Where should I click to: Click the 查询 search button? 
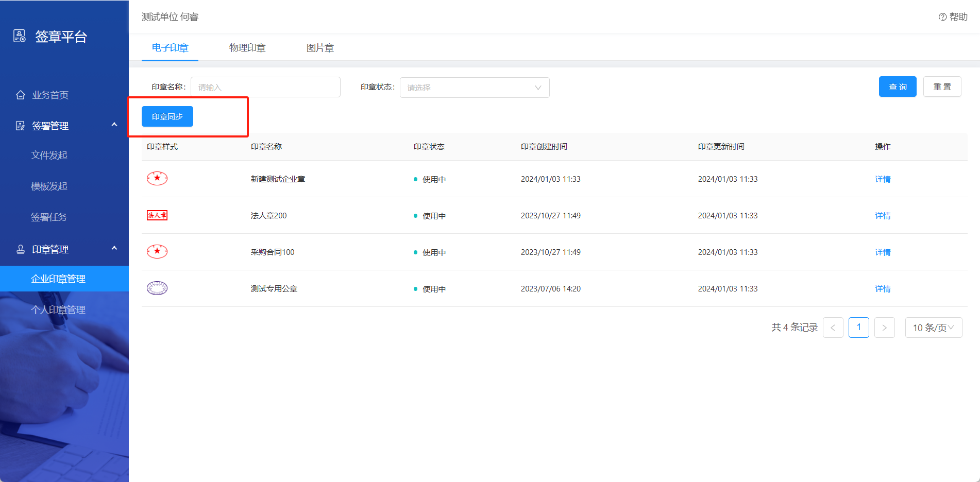[x=897, y=87]
